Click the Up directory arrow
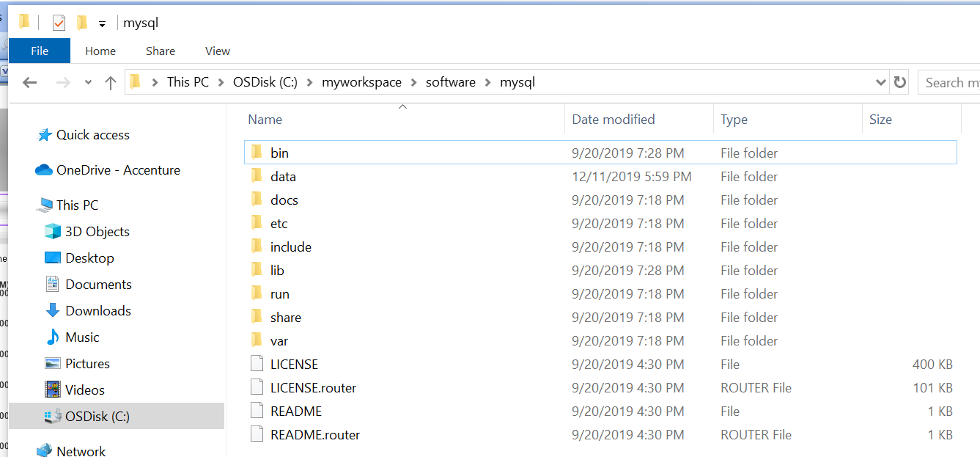The image size is (980, 457). tap(111, 83)
